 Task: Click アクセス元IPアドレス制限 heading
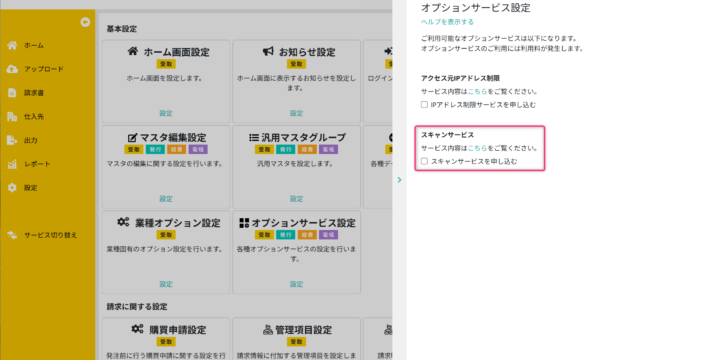[x=460, y=78]
